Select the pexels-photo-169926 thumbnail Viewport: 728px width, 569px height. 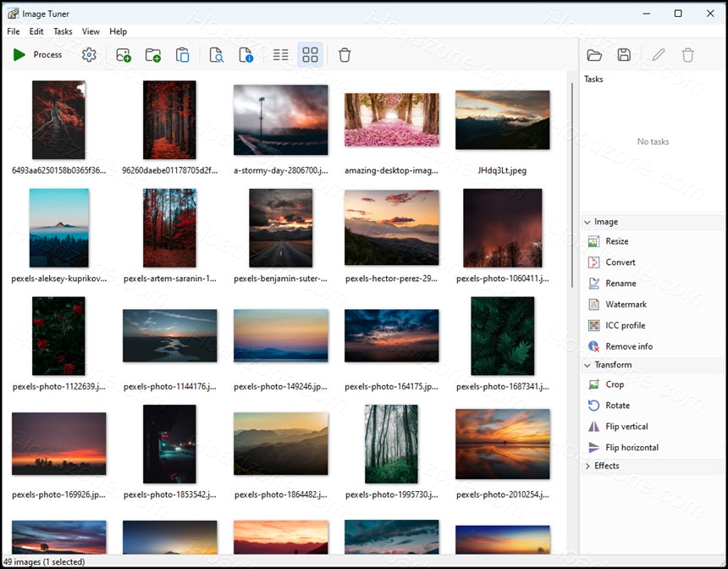59,444
